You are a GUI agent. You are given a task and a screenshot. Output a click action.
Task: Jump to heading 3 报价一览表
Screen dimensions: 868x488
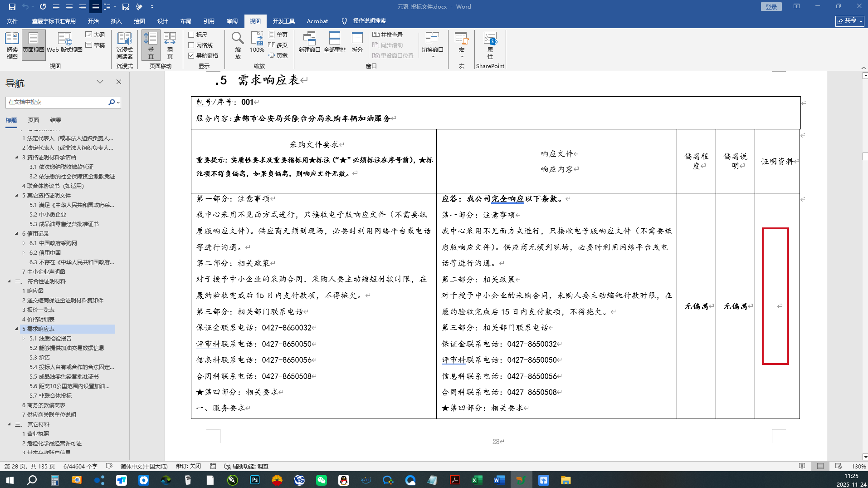[38, 310]
